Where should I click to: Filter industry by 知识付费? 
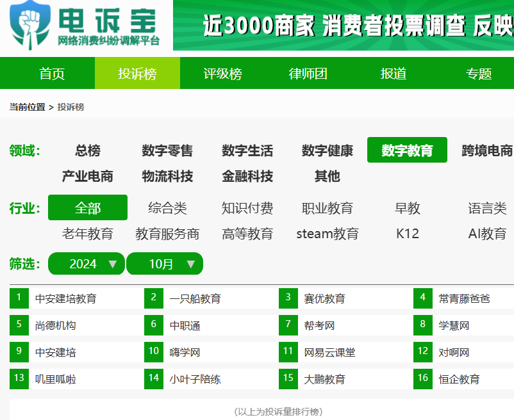click(247, 208)
